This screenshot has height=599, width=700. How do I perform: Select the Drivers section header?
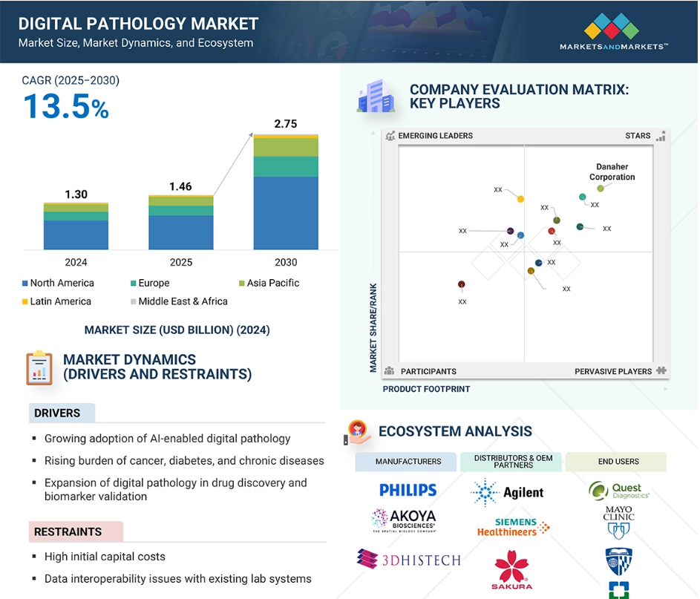tap(62, 413)
